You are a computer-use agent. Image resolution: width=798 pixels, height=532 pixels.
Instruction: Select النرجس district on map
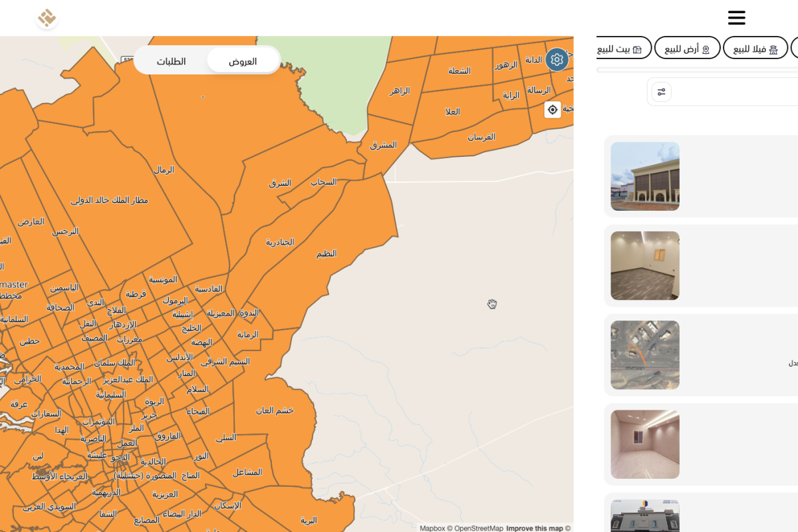[65, 231]
